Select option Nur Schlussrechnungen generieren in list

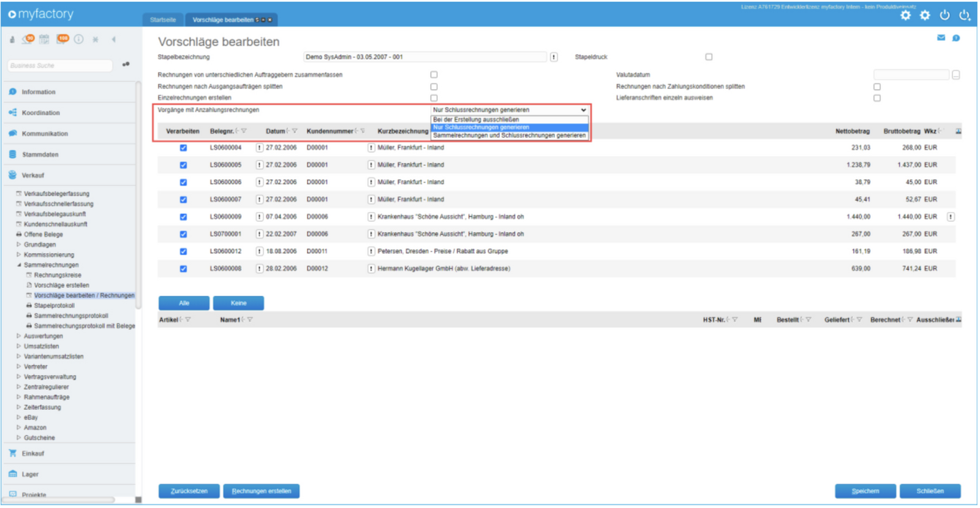(x=510, y=127)
